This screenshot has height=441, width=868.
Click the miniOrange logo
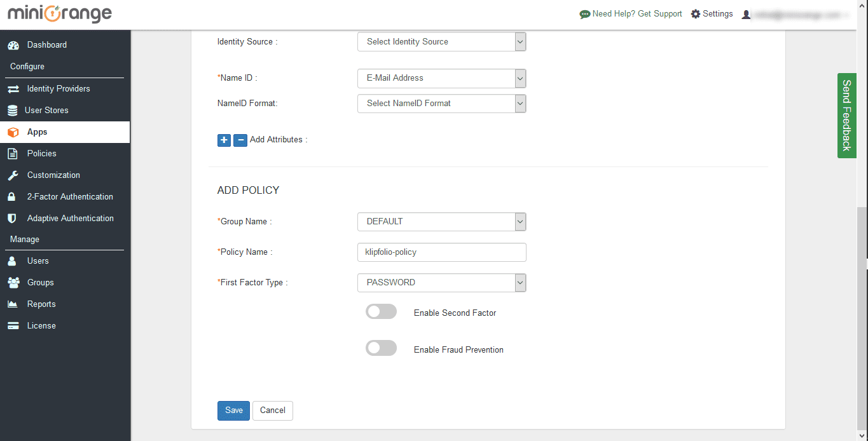click(x=59, y=14)
